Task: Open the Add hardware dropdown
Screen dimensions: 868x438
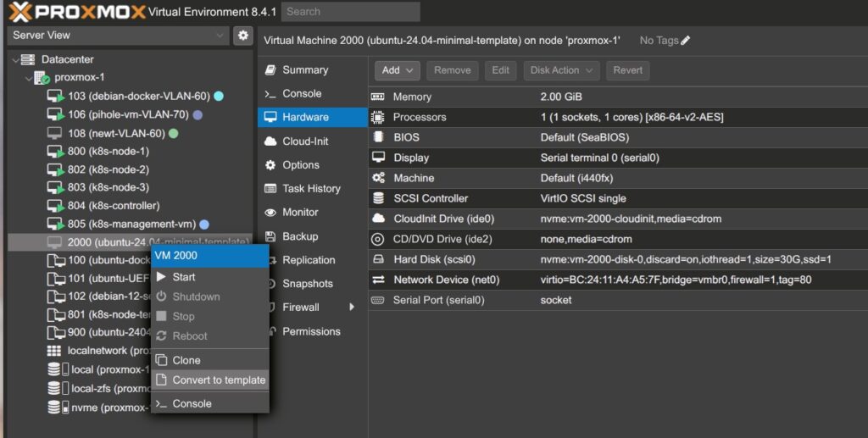Action: tap(398, 70)
